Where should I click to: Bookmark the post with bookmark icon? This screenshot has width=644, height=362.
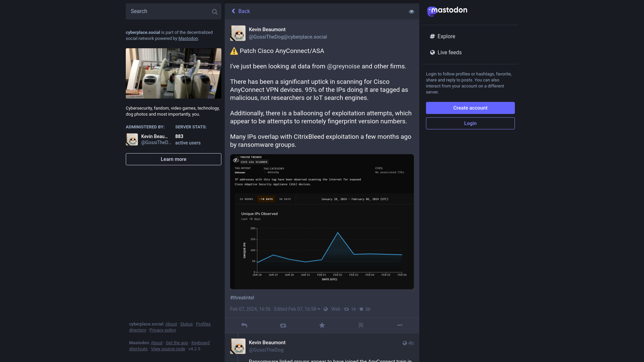tap(361, 325)
